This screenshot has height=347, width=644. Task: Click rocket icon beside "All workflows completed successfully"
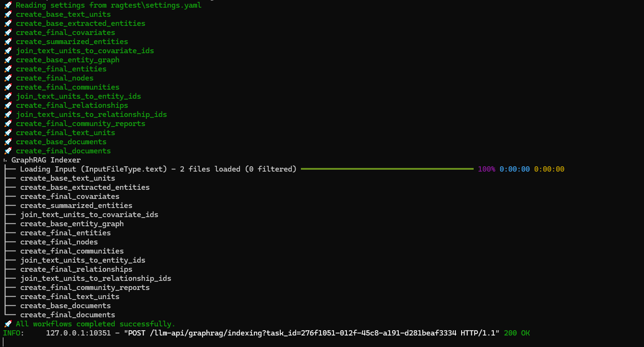(x=8, y=324)
